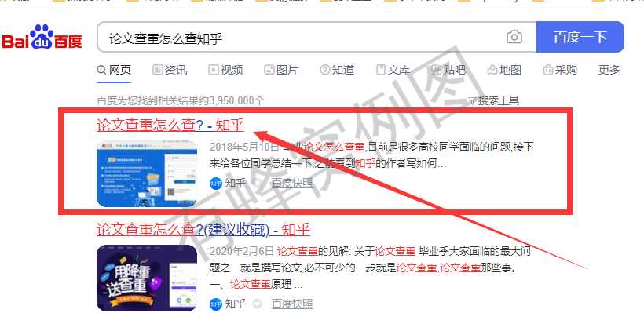Click the blue thumbnail of first result
The height and width of the screenshot is (313, 644).
(147, 173)
